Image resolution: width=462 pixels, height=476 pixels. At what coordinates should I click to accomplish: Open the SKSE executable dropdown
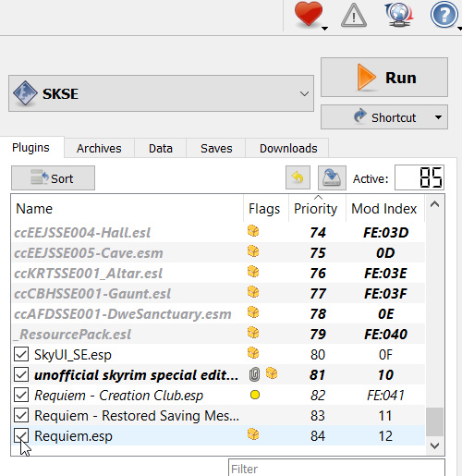point(161,93)
